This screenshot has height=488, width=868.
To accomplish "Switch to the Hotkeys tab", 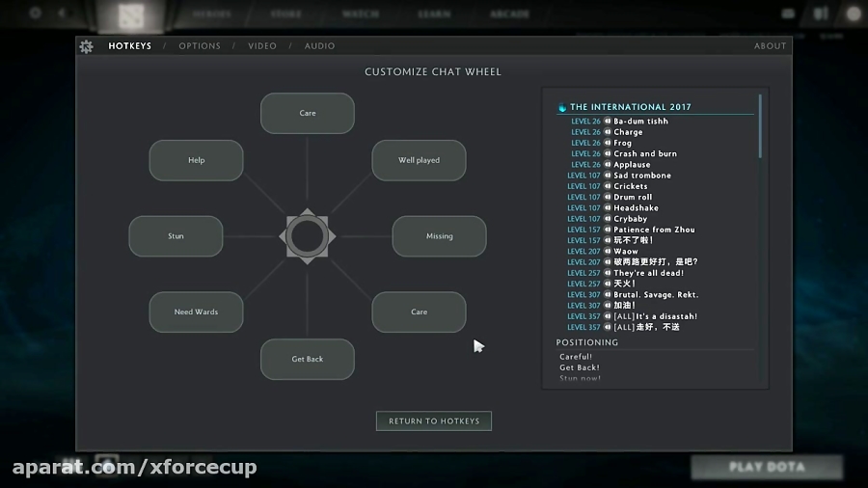I will tap(129, 46).
